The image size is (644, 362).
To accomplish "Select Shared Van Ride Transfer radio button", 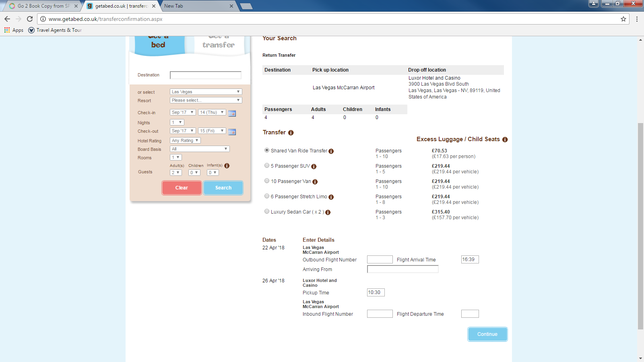I will 267,150.
